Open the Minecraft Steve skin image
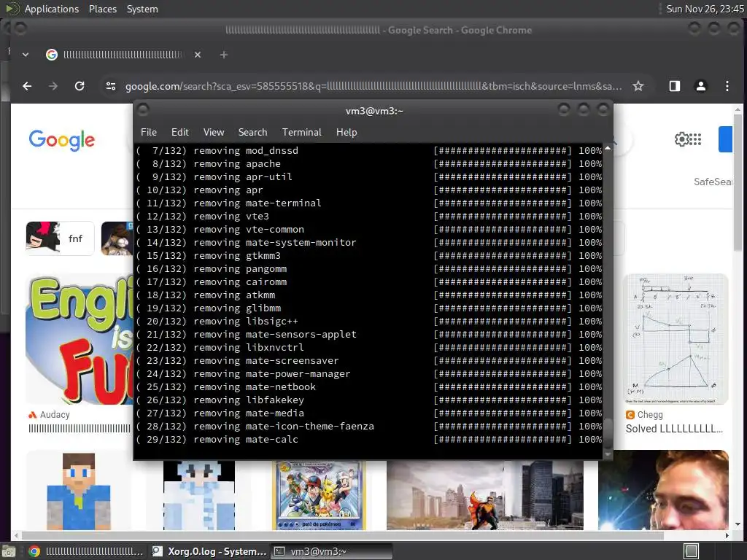This screenshot has height=560, width=747. click(79, 490)
